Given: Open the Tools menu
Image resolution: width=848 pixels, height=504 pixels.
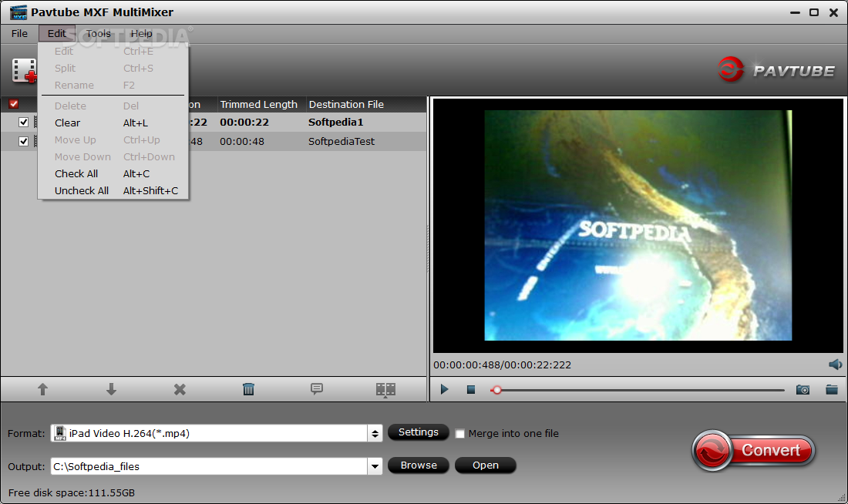Looking at the screenshot, I should 99,34.
